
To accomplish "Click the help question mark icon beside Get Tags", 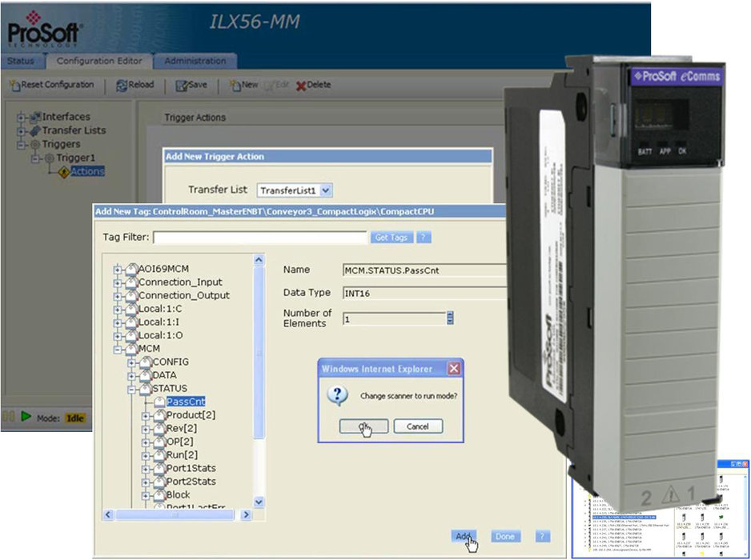I will (422, 237).
